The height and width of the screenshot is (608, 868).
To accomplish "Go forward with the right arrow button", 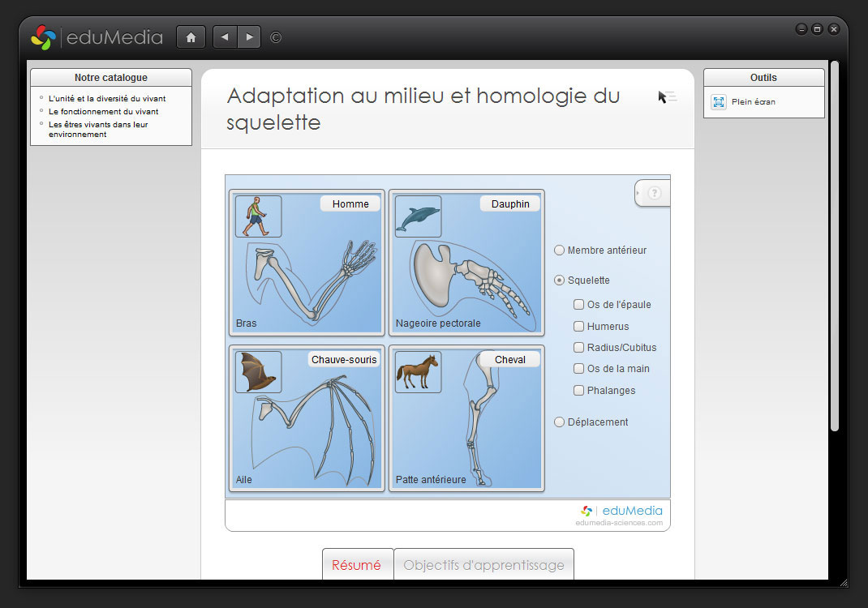I will click(249, 37).
